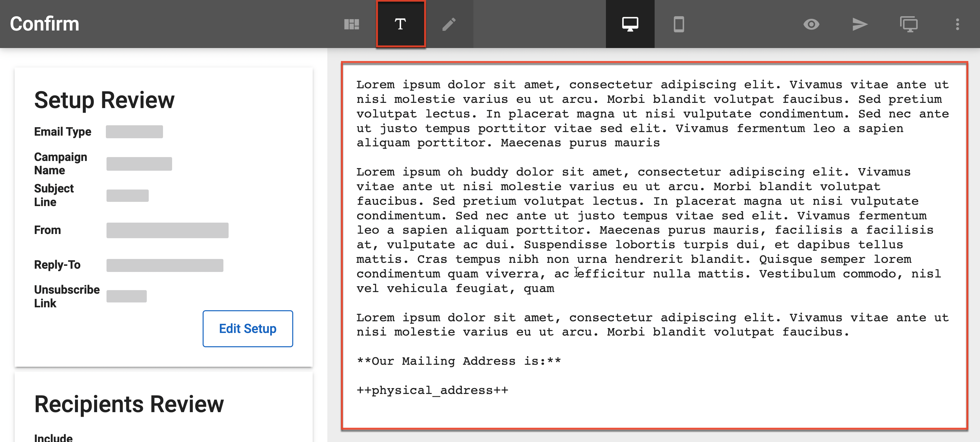The height and width of the screenshot is (442, 980).
Task: Select the Setup Review heading
Action: [104, 100]
